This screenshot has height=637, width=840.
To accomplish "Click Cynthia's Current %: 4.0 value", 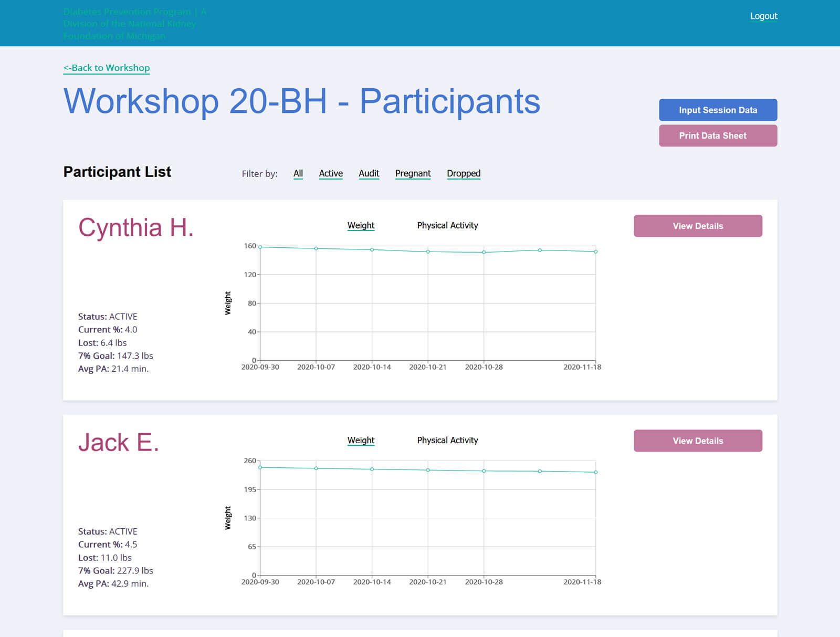I will coord(108,330).
